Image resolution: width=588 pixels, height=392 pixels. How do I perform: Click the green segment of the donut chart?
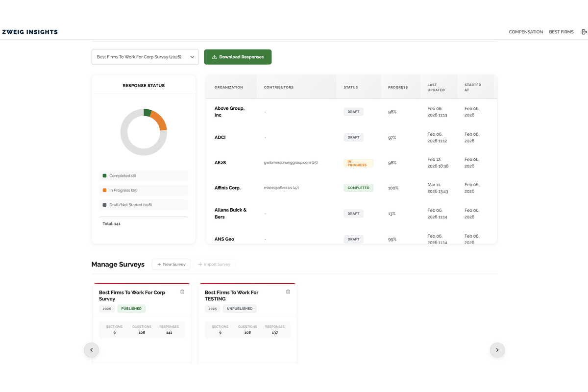pos(147,113)
